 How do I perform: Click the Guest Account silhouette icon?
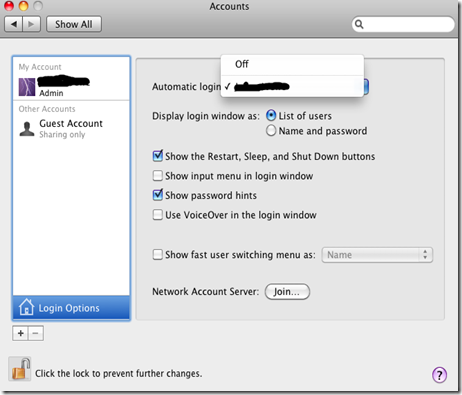(x=27, y=129)
